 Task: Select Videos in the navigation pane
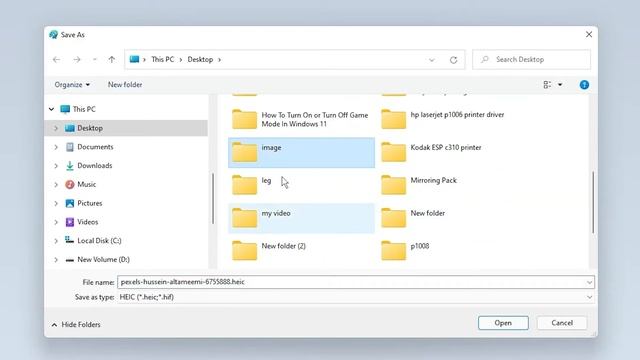pos(88,222)
